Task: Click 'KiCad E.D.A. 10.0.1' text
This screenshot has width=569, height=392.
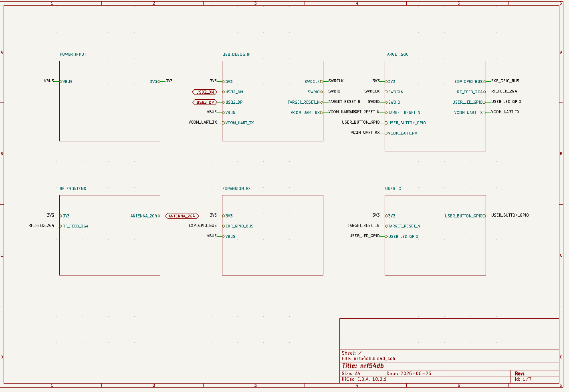Action: [x=364, y=379]
